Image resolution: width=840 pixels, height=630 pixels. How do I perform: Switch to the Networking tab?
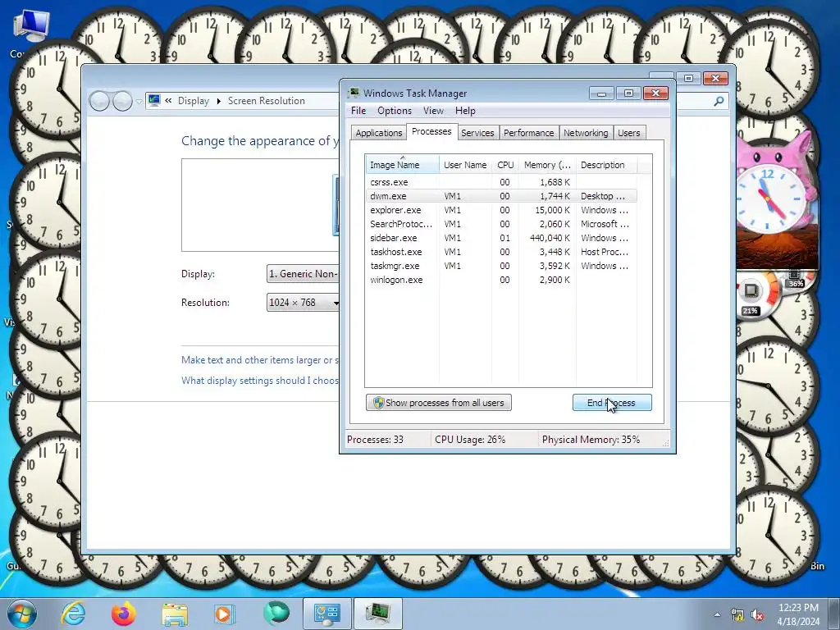pos(586,133)
